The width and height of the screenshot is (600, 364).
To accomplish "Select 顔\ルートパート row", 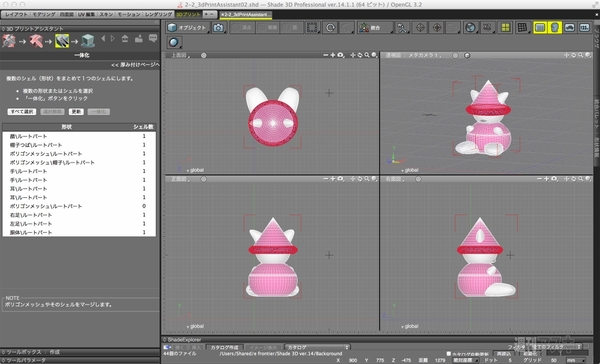I will click(x=79, y=136).
